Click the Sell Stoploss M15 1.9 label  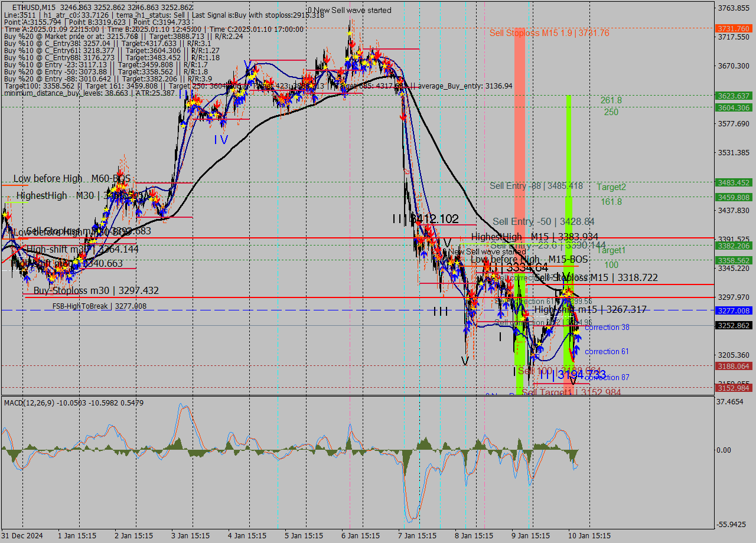[x=549, y=33]
